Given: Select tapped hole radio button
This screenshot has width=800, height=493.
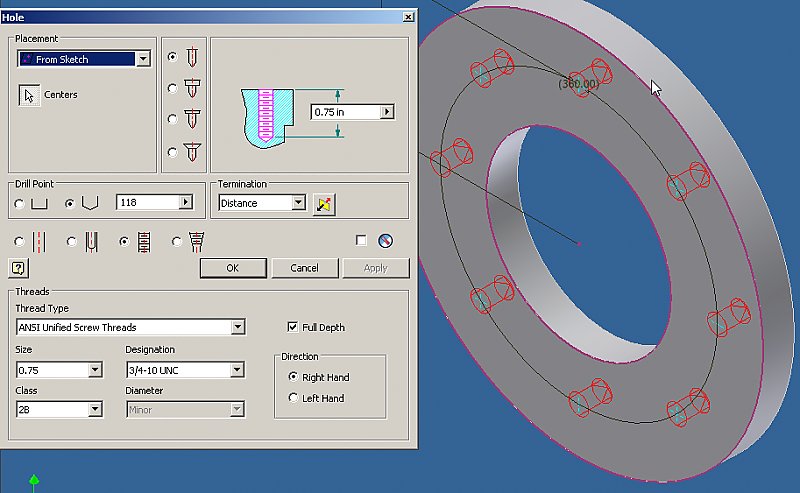Looking at the screenshot, I should (x=124, y=241).
